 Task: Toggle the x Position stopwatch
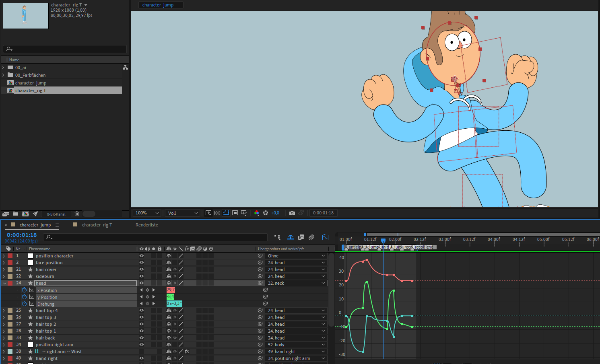coord(24,290)
